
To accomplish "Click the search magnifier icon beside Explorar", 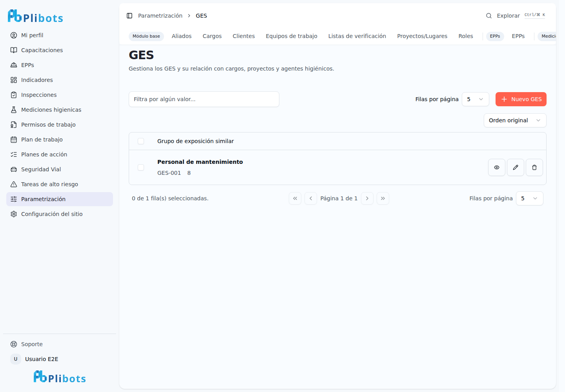I will (x=489, y=16).
